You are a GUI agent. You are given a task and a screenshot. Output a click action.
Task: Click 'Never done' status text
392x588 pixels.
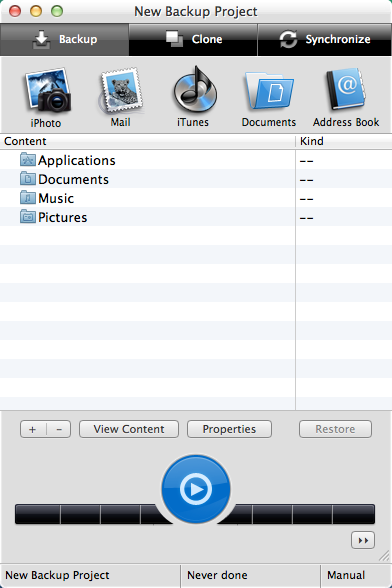[217, 575]
